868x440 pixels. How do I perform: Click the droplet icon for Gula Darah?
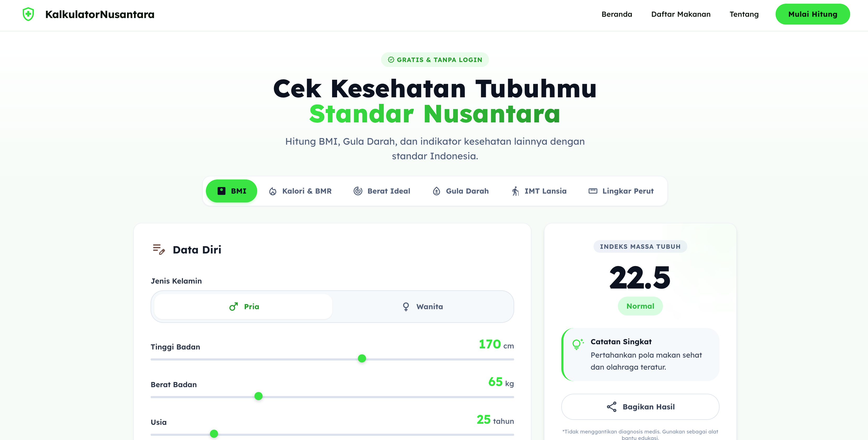pos(436,191)
